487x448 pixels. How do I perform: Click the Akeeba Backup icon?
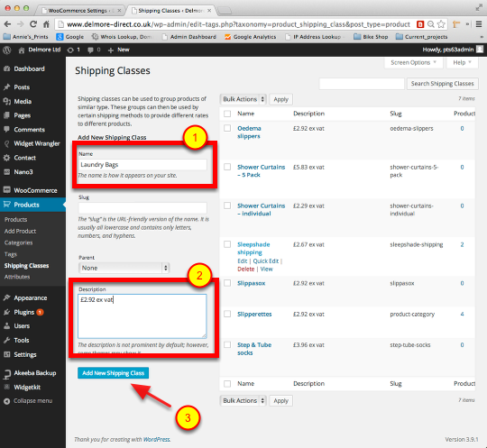click(7, 374)
